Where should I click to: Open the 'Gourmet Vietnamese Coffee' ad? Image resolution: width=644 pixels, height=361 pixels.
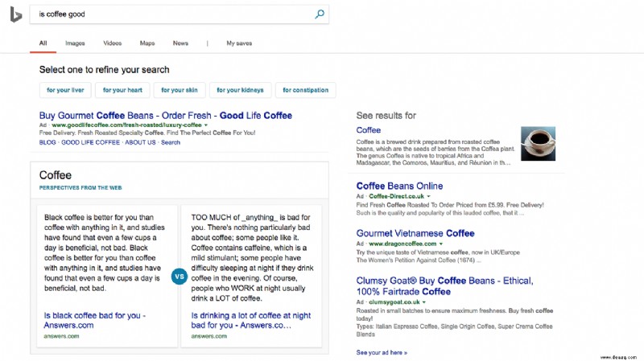point(415,233)
